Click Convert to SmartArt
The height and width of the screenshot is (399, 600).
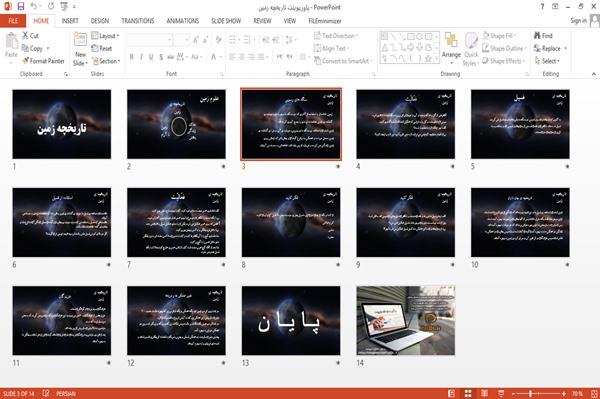coord(343,61)
